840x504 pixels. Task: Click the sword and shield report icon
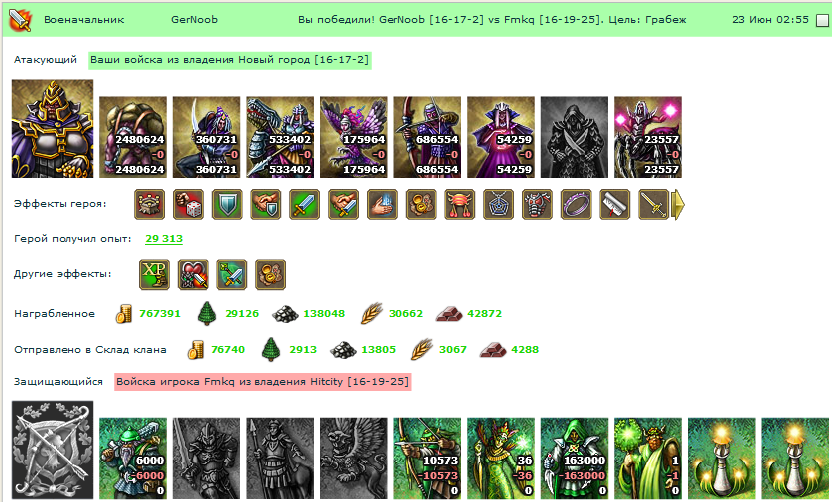20,20
